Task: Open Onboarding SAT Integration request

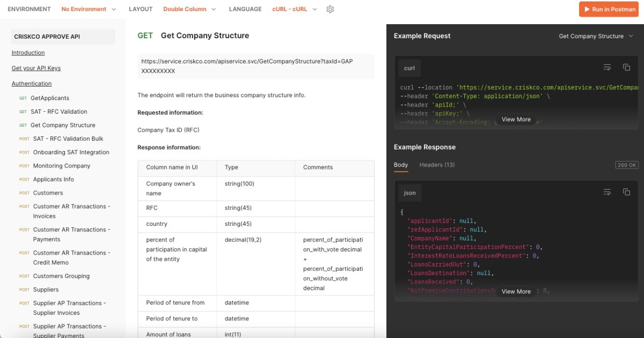Action: coord(71,152)
